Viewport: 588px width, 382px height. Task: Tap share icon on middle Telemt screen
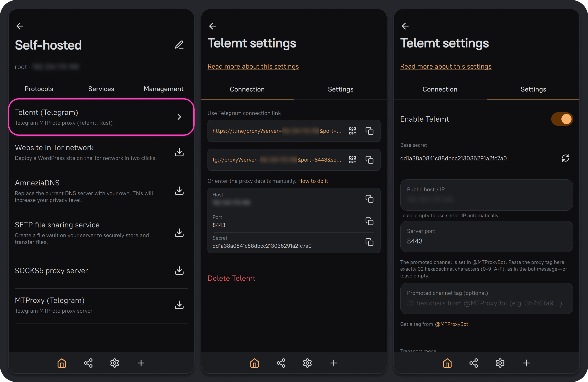click(x=281, y=363)
